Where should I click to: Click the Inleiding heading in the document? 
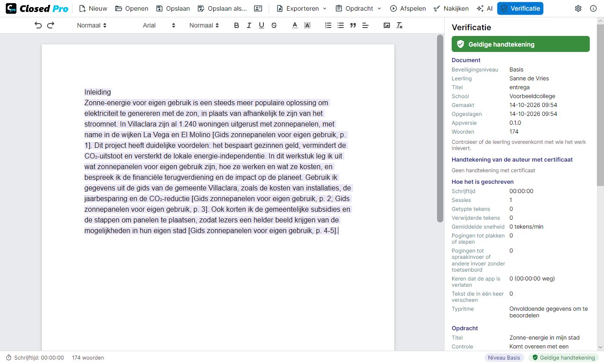coord(98,92)
